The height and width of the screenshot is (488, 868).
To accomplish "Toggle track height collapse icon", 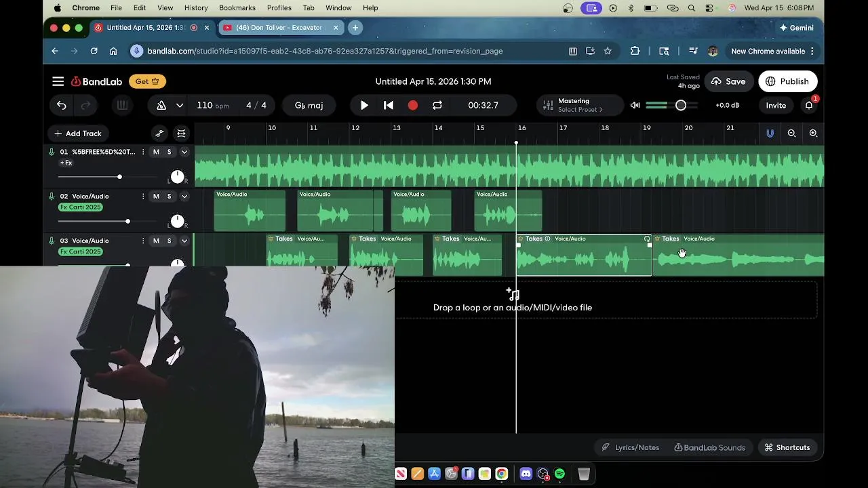I will point(181,134).
